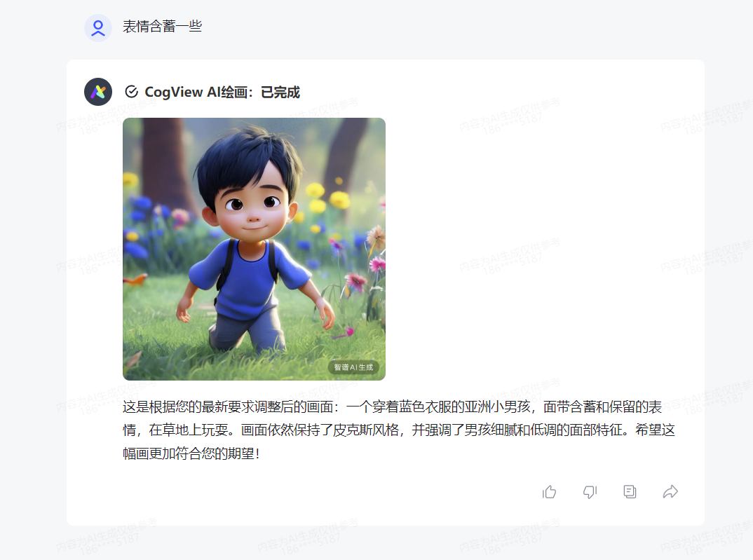Click the pink flower beside the boy
The height and width of the screenshot is (560, 753).
356,281
